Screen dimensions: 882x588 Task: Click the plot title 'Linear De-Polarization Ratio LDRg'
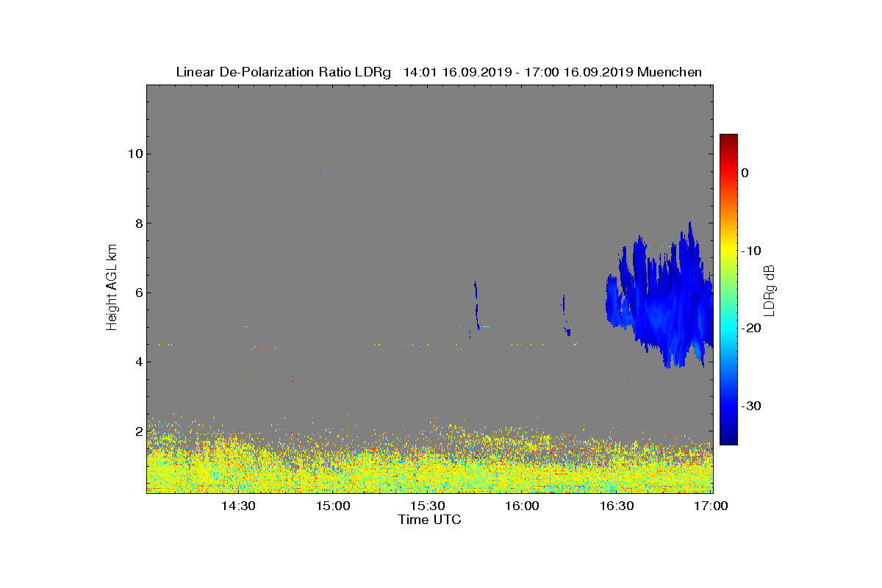coord(285,72)
